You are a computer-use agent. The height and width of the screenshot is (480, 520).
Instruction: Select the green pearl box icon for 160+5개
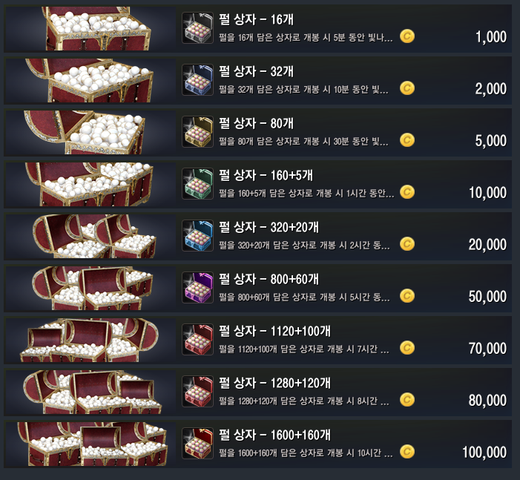pos(198,184)
